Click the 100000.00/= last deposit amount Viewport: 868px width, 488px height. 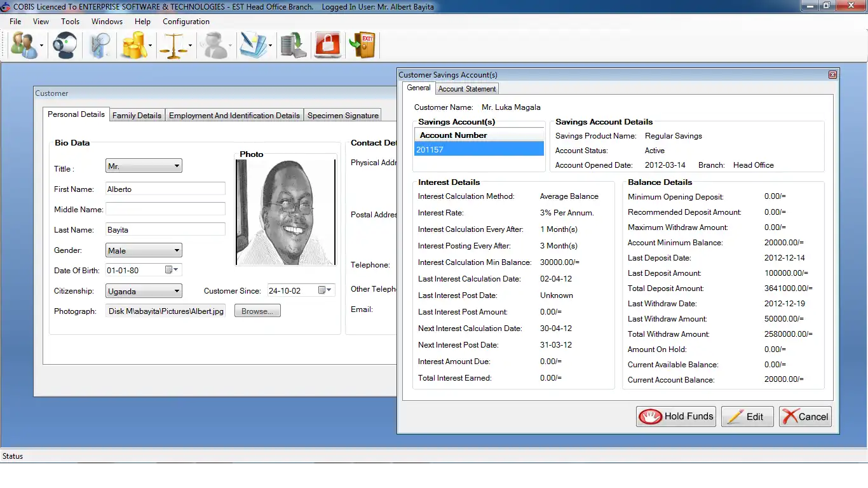(787, 273)
